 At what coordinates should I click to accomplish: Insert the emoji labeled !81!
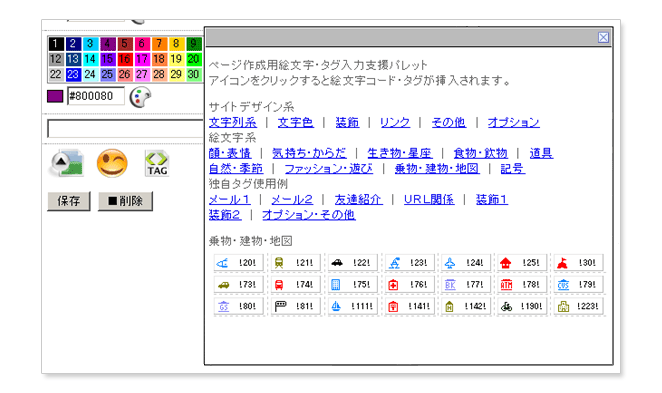click(x=296, y=306)
